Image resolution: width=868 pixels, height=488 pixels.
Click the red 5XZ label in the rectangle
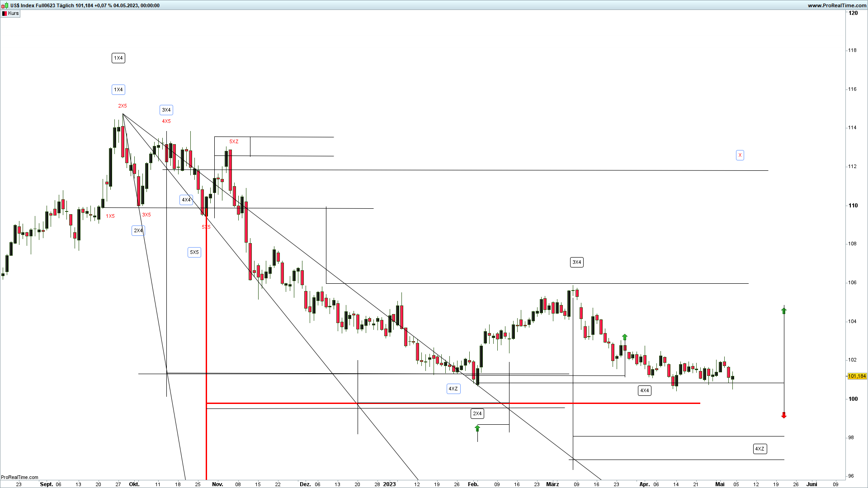tap(234, 141)
